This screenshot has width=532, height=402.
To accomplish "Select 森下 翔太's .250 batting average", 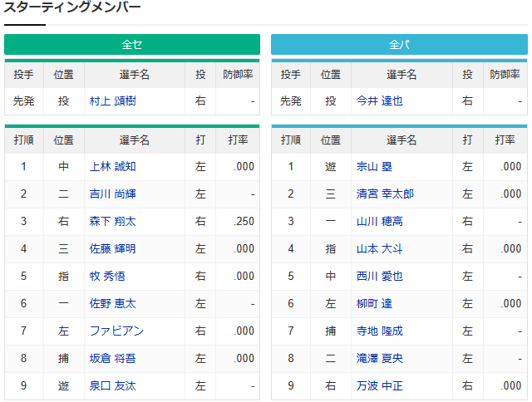I will (x=244, y=222).
